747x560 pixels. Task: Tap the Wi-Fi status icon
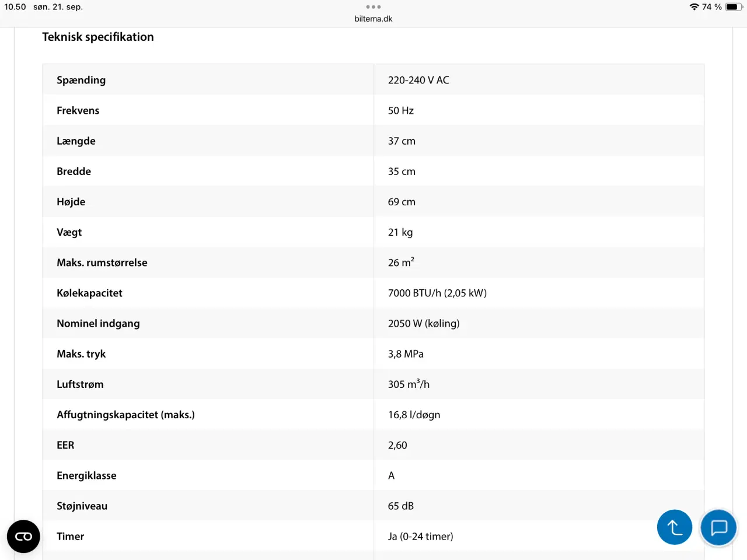click(694, 7)
